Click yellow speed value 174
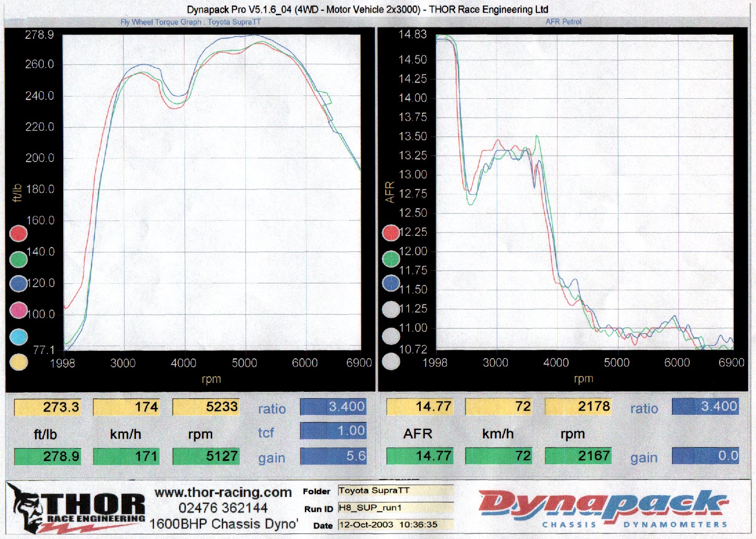Screen dimensions: 756x539 tap(126, 407)
